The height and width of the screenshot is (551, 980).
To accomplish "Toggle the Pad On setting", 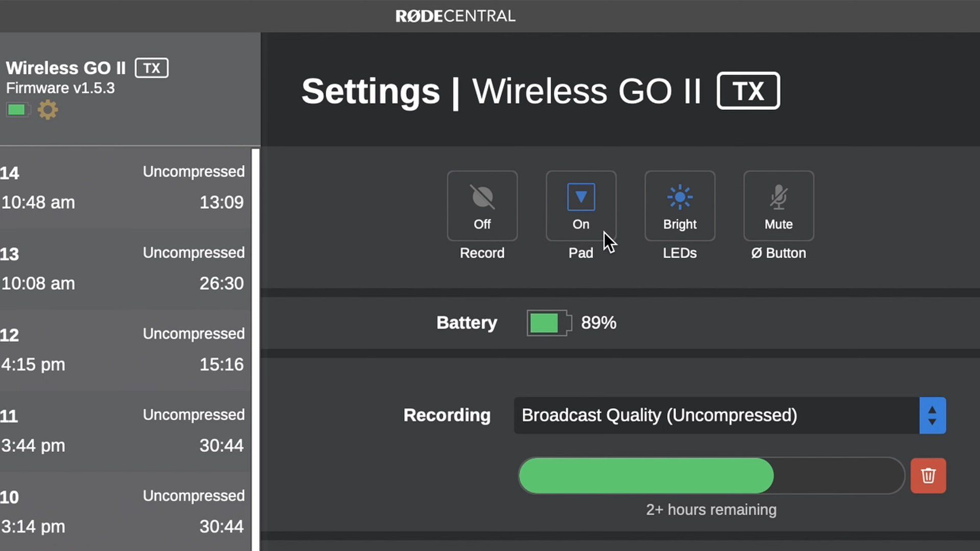I will [x=581, y=206].
